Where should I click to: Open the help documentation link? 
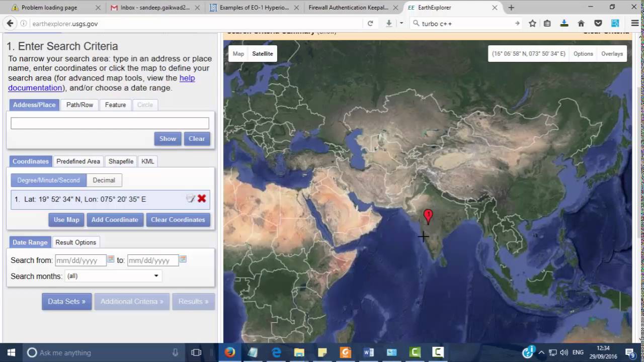tap(101, 82)
